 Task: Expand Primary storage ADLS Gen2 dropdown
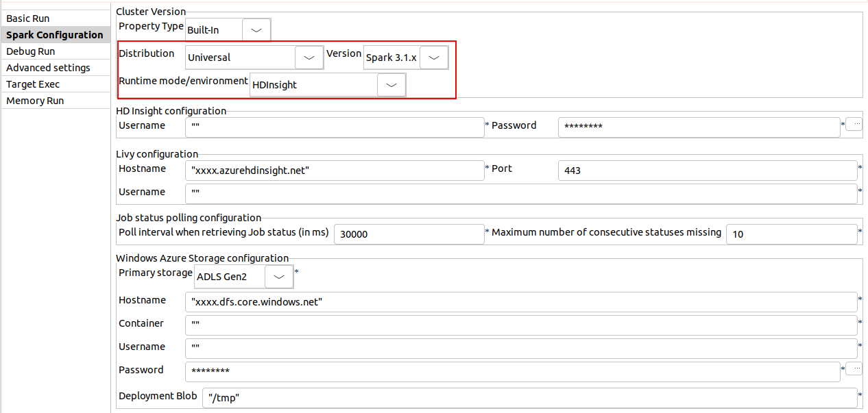(278, 277)
